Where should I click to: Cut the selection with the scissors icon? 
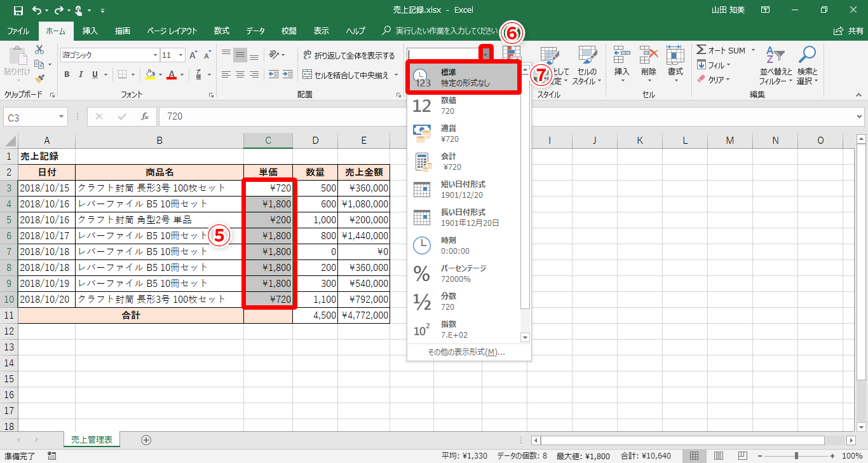coord(39,50)
